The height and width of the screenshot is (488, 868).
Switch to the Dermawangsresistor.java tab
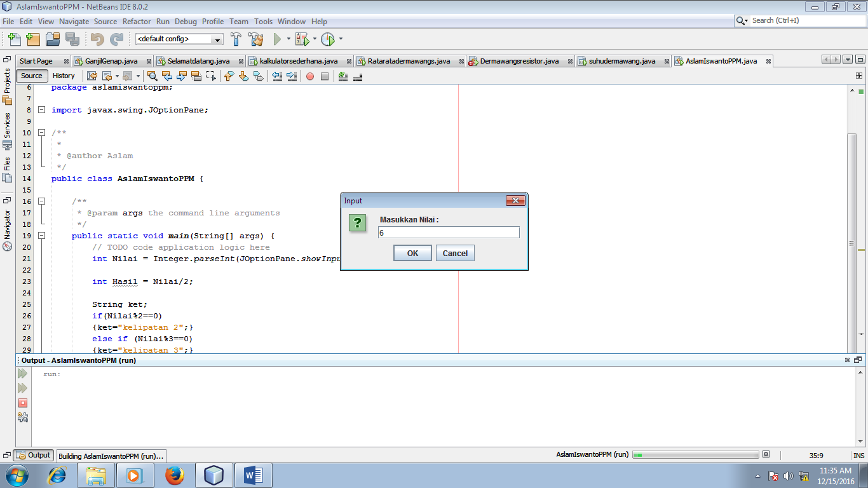(519, 61)
